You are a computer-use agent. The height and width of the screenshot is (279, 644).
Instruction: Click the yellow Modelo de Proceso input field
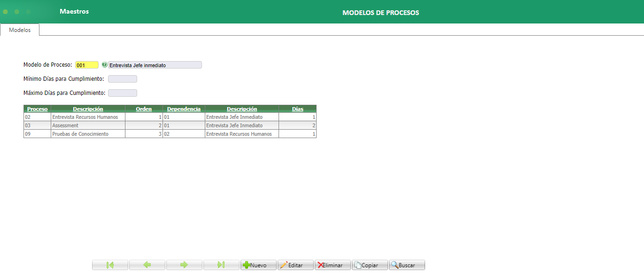point(87,65)
